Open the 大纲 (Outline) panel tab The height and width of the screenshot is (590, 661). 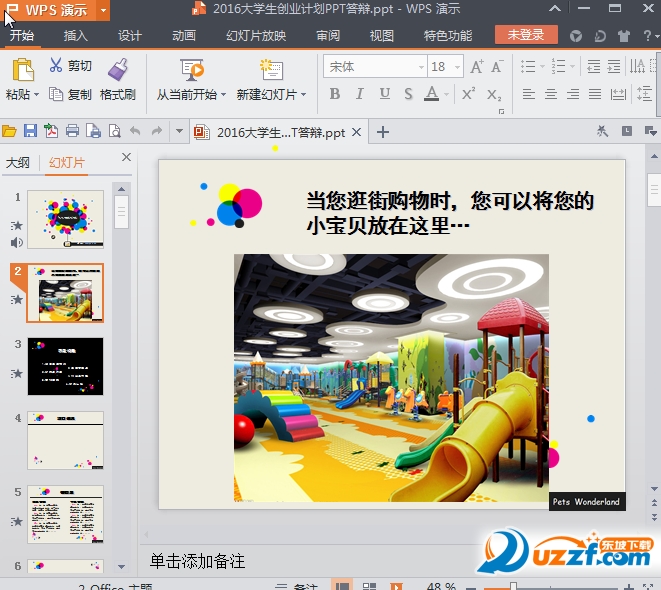coord(18,162)
